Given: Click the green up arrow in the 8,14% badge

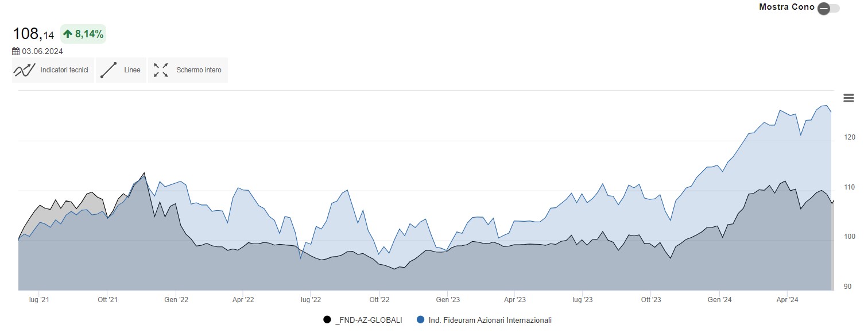Looking at the screenshot, I should click(68, 34).
